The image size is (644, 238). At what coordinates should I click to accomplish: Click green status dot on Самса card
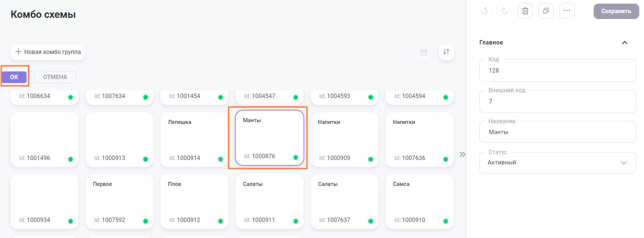click(x=446, y=221)
